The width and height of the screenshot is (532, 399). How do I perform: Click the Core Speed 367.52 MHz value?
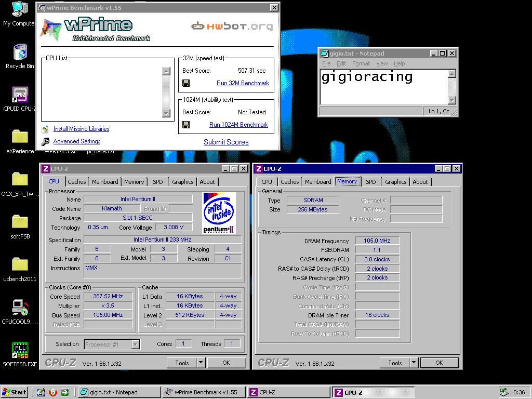108,296
